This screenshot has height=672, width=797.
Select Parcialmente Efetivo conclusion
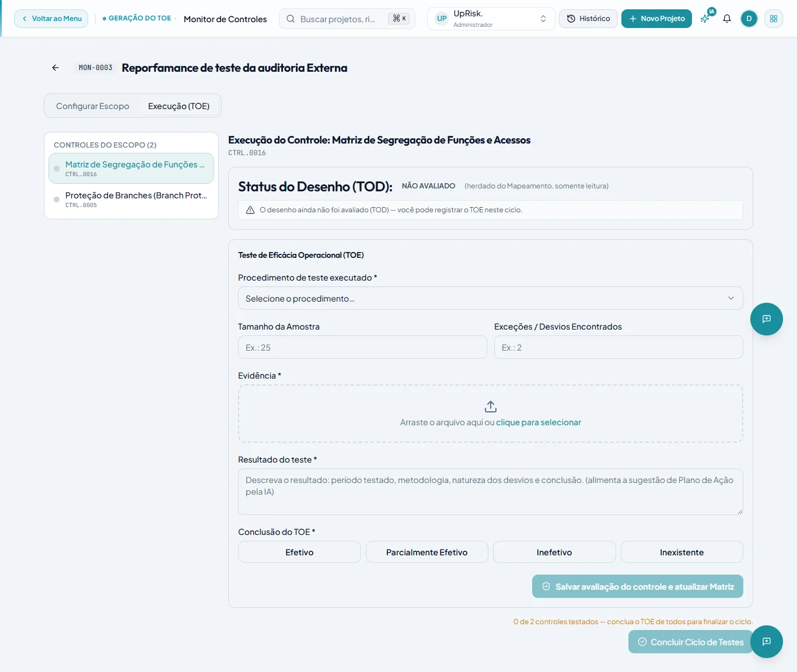click(x=427, y=552)
